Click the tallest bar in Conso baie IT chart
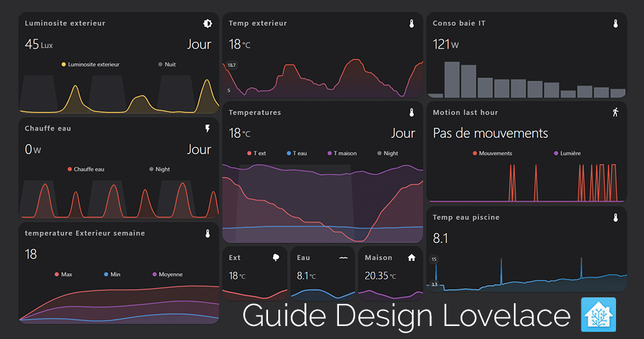Screen dimensions: 644x339 (452, 80)
